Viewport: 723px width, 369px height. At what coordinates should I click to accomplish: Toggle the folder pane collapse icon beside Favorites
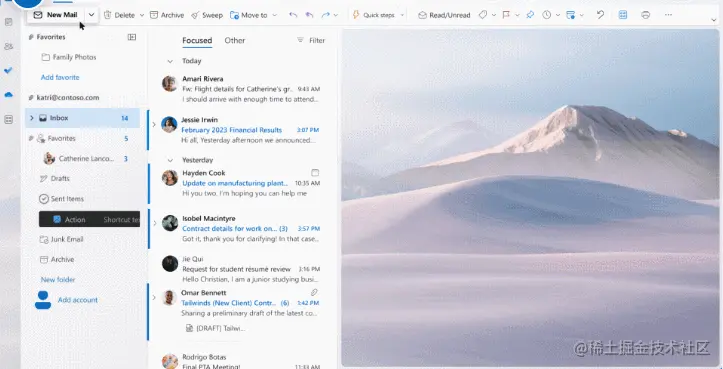(132, 37)
